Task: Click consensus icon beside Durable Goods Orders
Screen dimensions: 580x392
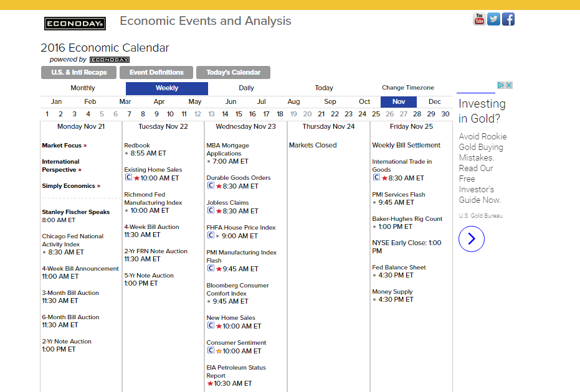Action: (211, 186)
